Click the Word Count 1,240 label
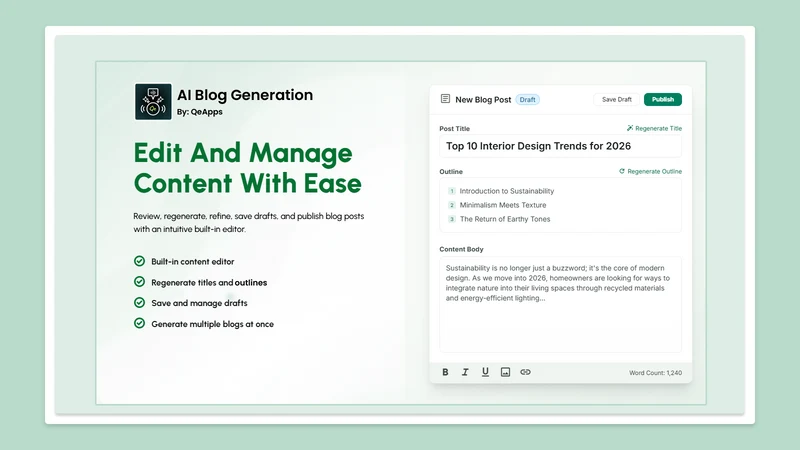Screen dimensions: 800x450 click(655, 373)
